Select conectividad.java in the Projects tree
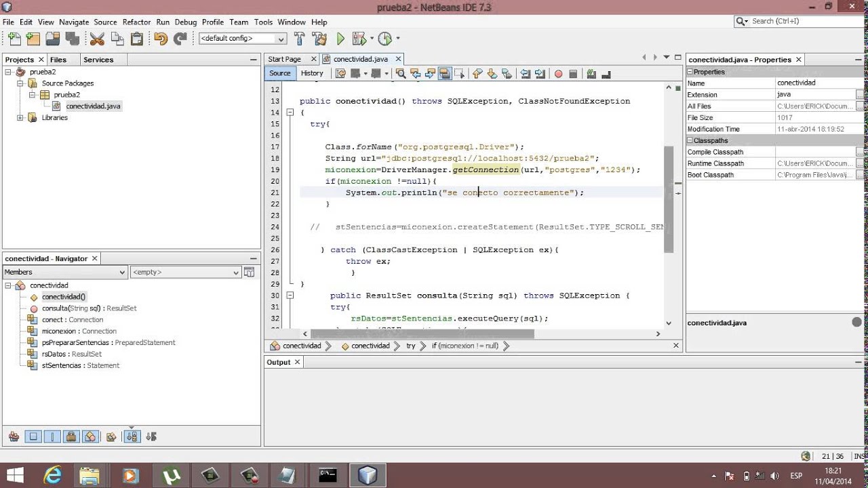Image resolution: width=868 pixels, height=488 pixels. (93, 106)
